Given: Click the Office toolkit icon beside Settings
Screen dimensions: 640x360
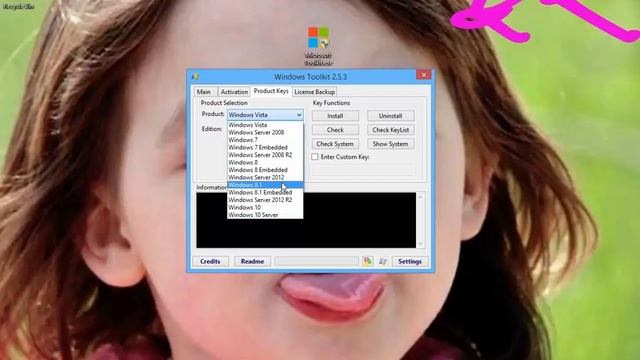Looking at the screenshot, I should [x=367, y=261].
